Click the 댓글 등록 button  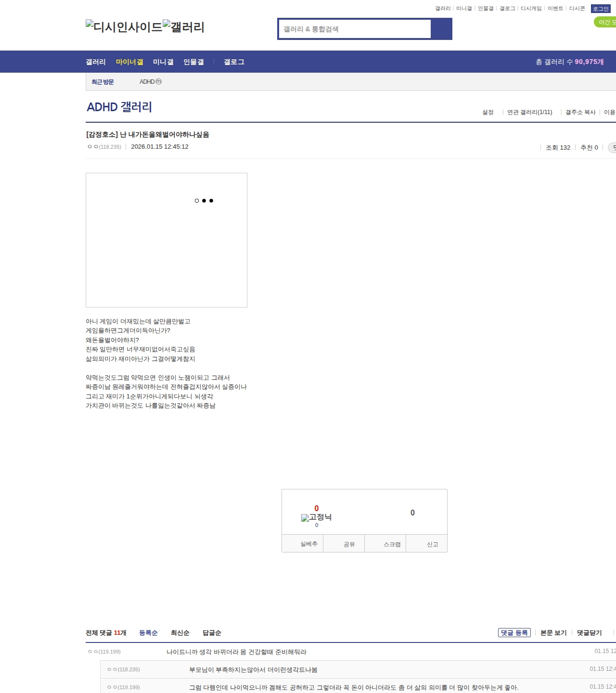pos(514,633)
